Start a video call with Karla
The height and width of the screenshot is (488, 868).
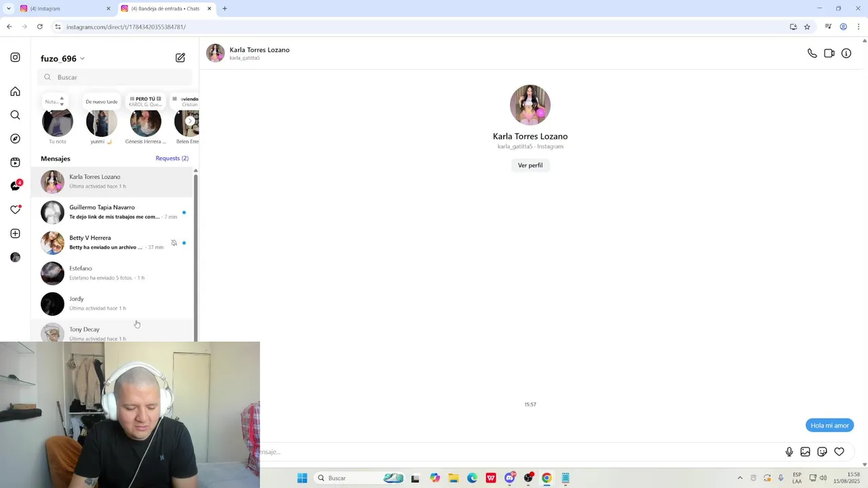(x=829, y=54)
